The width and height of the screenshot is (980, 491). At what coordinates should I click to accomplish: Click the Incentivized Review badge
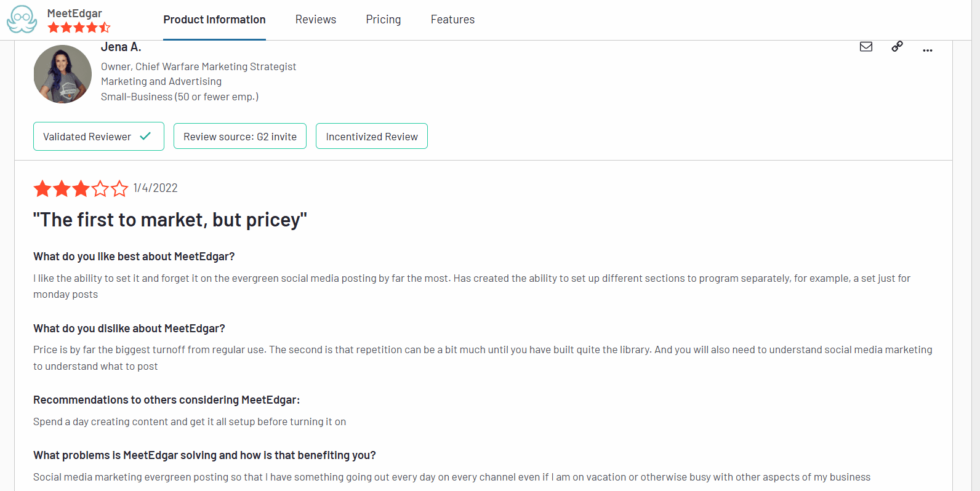tap(372, 137)
